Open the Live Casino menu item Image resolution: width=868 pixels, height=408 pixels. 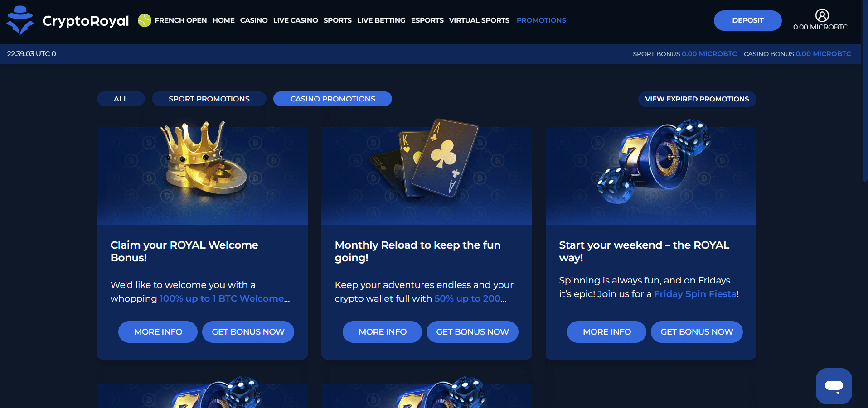[296, 20]
